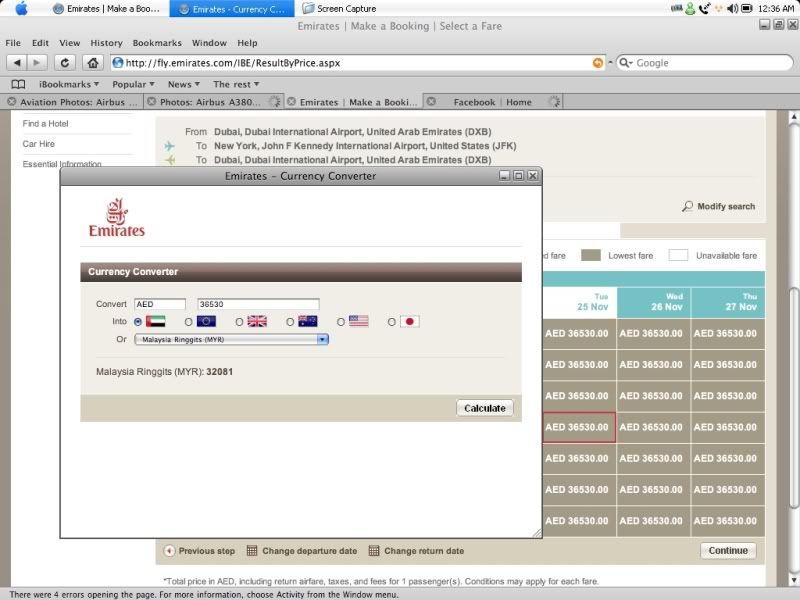
Task: Expand The rest bookmark folder
Action: tap(236, 84)
